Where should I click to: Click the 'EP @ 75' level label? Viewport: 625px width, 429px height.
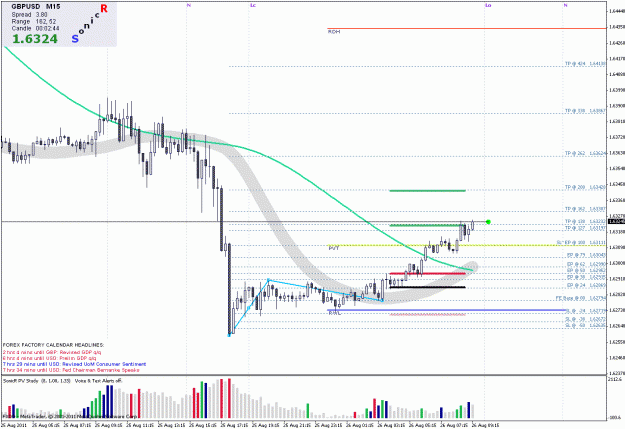[586, 255]
